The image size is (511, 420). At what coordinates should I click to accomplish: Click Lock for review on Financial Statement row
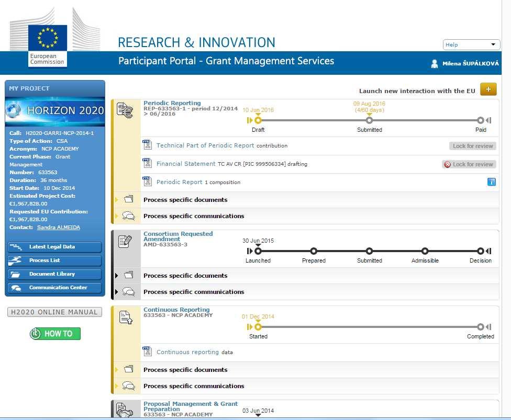469,164
